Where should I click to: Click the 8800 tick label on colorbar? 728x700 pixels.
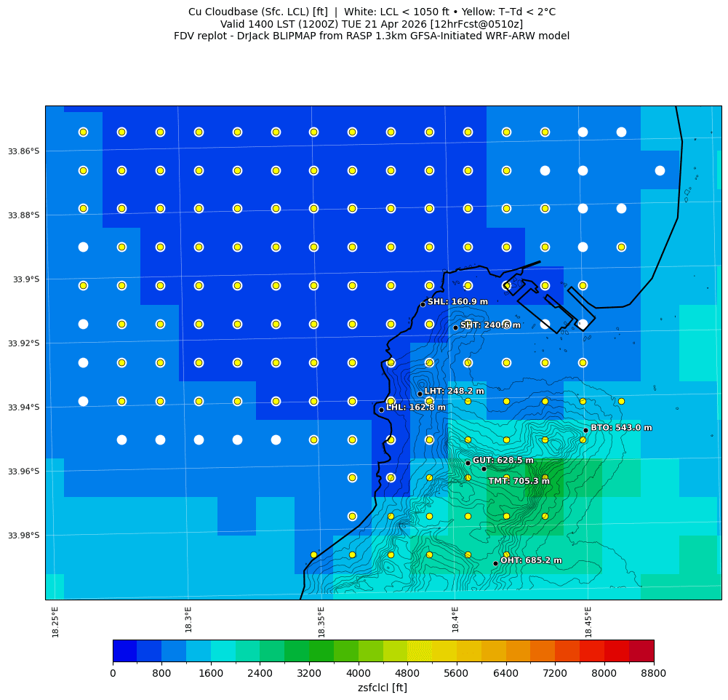[x=654, y=673]
